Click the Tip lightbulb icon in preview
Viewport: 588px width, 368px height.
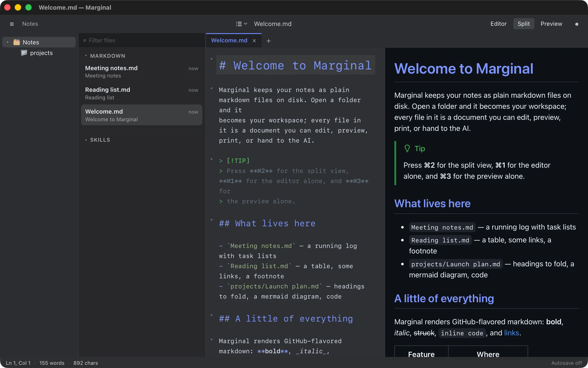pyautogui.click(x=407, y=149)
